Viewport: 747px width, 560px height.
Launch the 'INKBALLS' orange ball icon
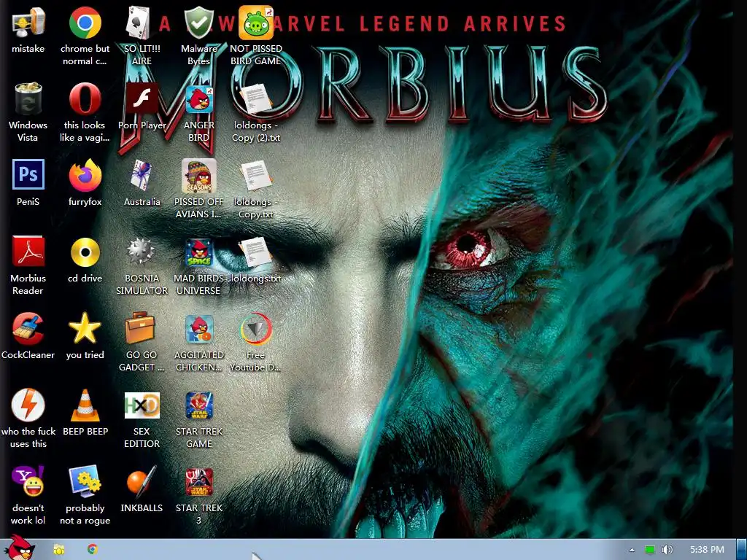point(142,481)
